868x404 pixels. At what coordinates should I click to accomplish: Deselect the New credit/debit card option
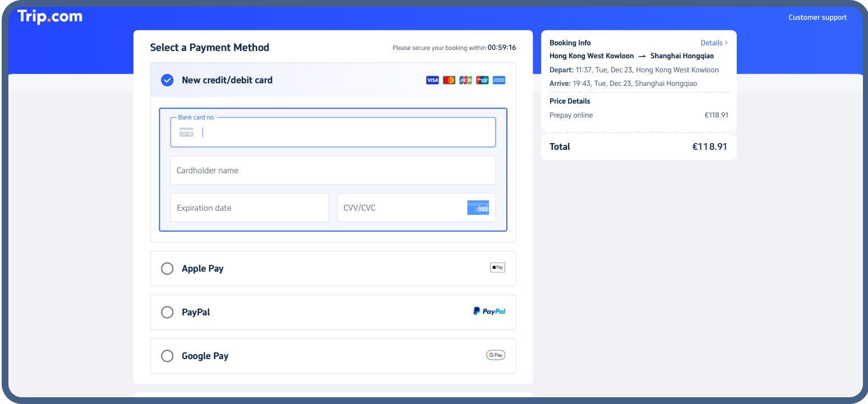[x=167, y=80]
